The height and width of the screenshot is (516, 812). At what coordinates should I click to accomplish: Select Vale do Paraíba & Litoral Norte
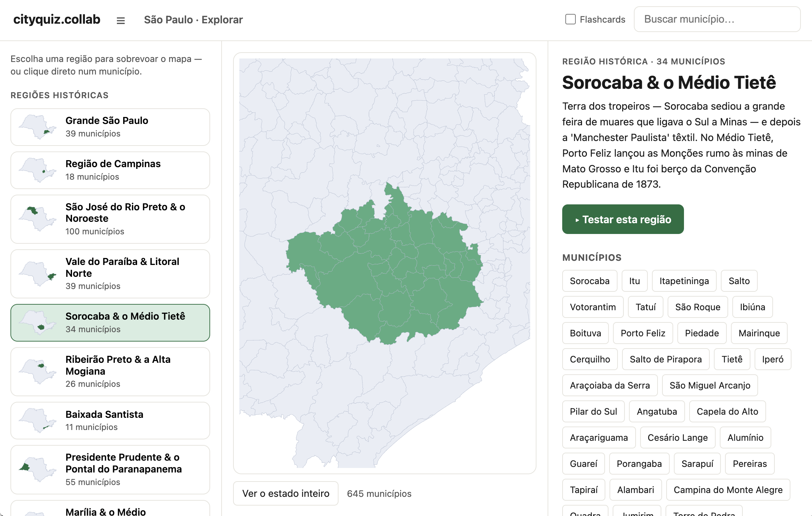click(110, 274)
